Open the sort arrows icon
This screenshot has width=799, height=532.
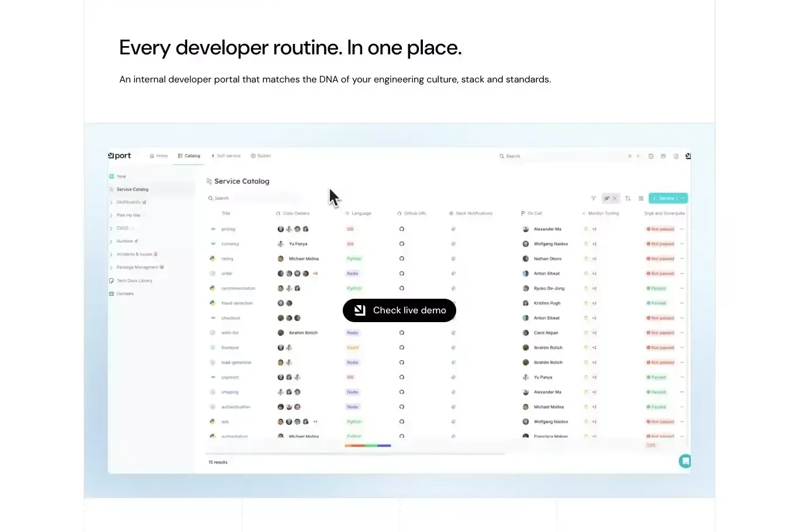[x=628, y=198]
